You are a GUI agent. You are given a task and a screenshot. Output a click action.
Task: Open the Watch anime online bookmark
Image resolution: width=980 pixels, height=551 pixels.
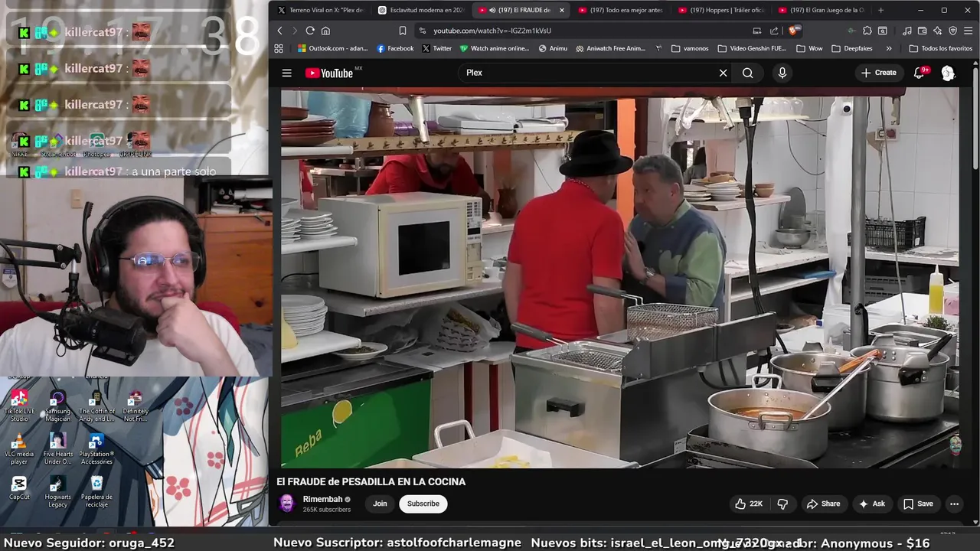pos(495,48)
